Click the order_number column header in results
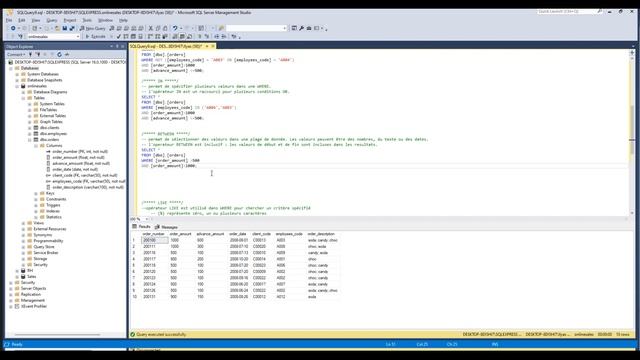 153,234
